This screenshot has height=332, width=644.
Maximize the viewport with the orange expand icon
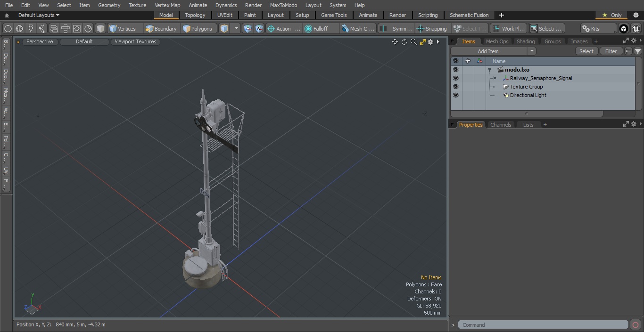(x=422, y=41)
